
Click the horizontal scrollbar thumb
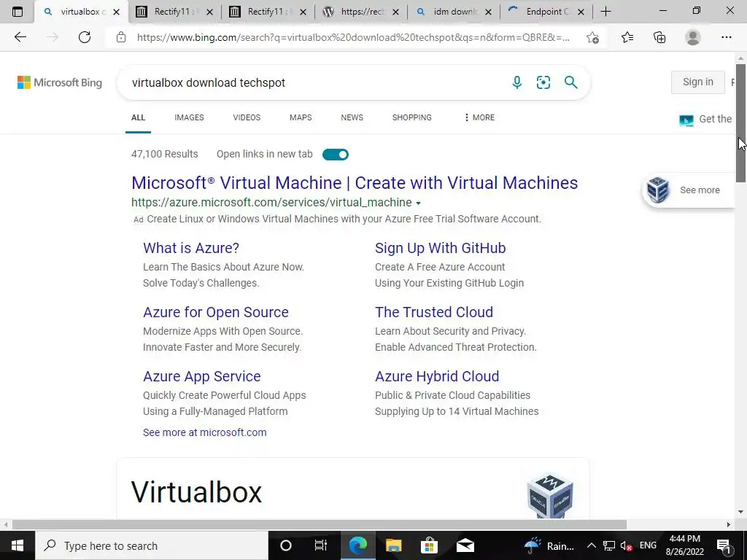tap(320, 525)
